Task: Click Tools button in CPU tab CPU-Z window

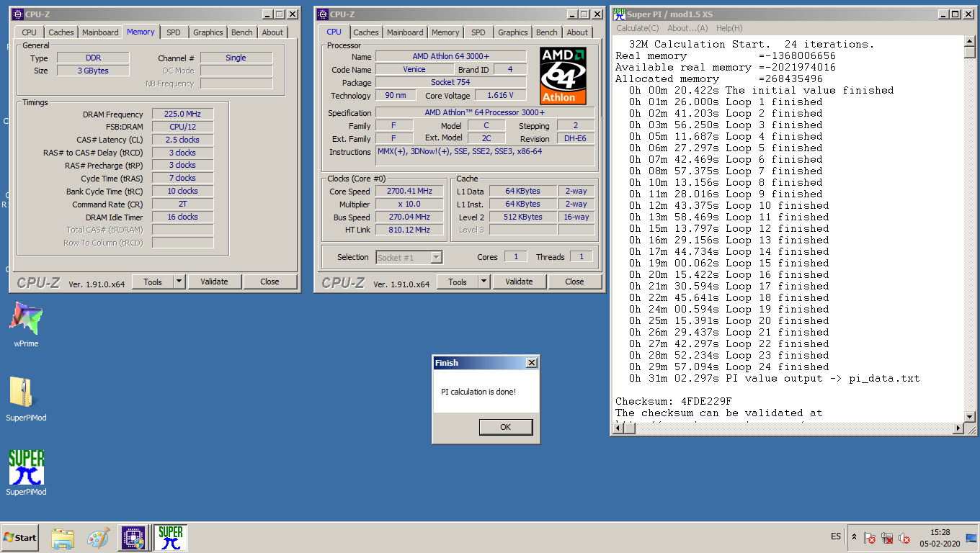Action: click(458, 282)
